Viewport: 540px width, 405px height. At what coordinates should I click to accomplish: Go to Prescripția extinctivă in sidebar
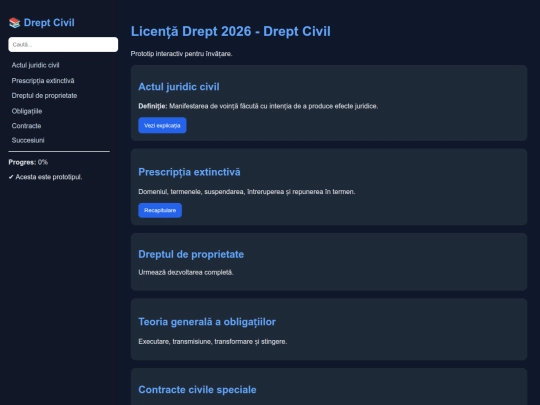tap(43, 81)
